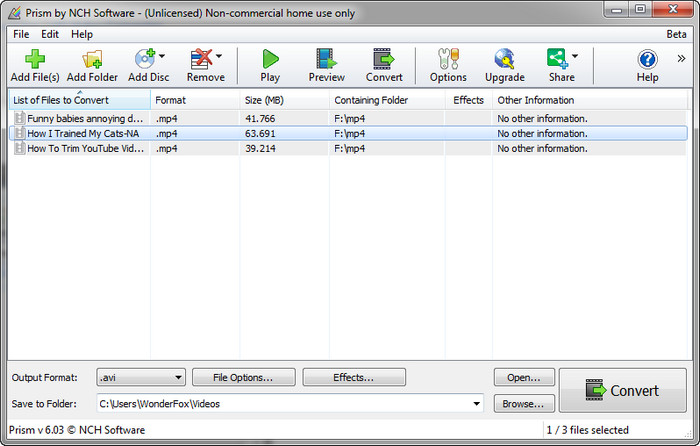
Task: Click the Format column header
Action: pyautogui.click(x=195, y=100)
